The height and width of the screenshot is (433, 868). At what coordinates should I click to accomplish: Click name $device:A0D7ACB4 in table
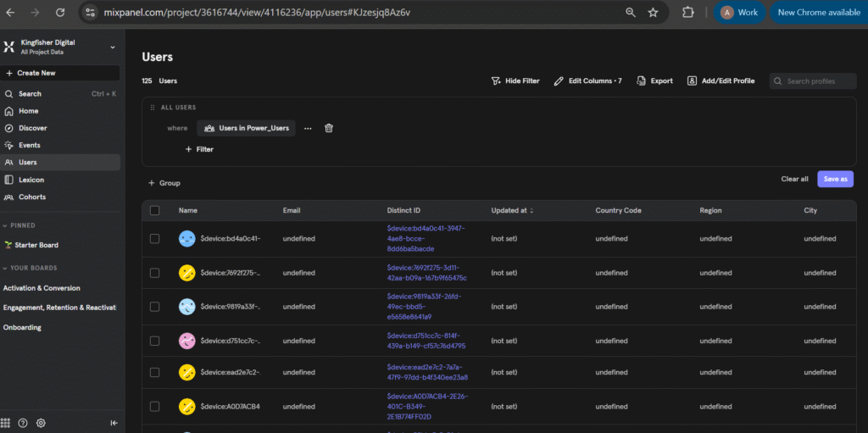tap(231, 407)
